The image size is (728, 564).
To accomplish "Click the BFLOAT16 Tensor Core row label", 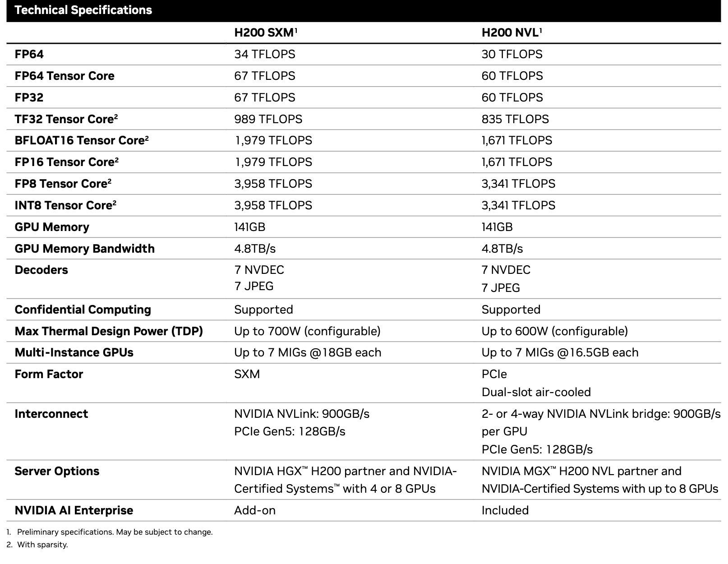I will 82,140.
